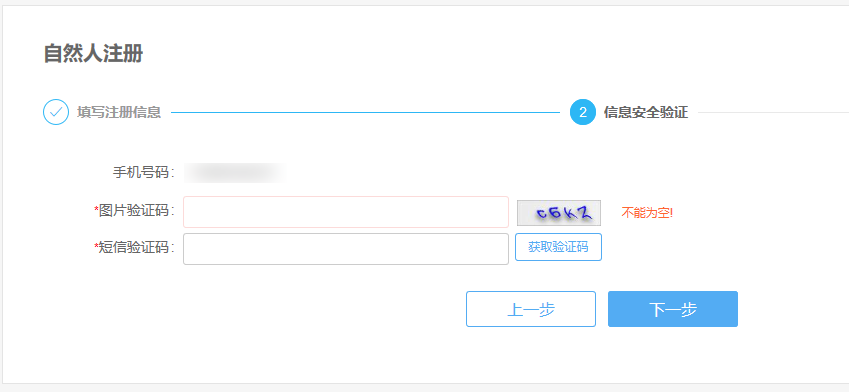Go back to 填写注册信息 step label
849x392 pixels.
pyautogui.click(x=119, y=113)
